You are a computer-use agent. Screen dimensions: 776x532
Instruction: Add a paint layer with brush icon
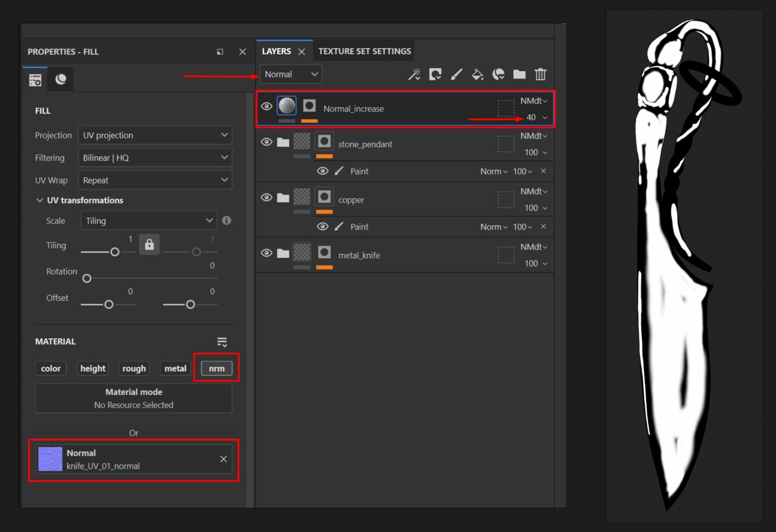point(456,74)
